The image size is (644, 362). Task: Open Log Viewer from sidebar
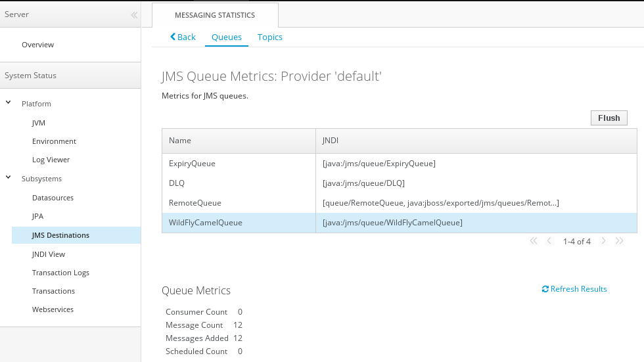click(51, 160)
